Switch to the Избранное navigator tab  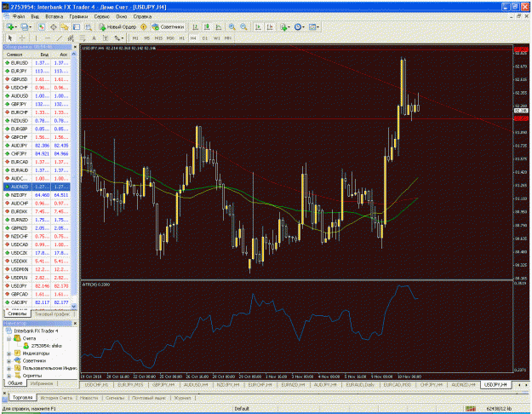pos(42,383)
